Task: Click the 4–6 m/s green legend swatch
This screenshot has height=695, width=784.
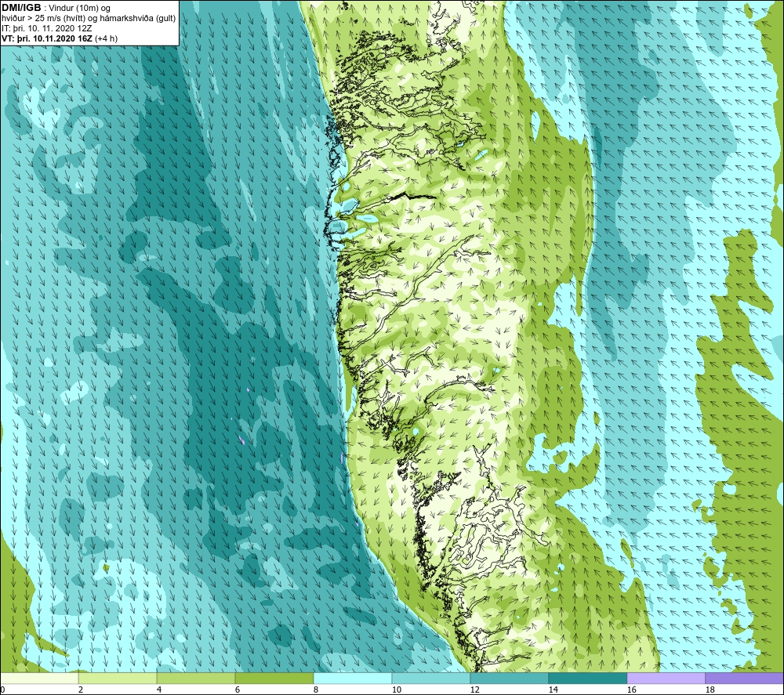Action: coord(196,678)
